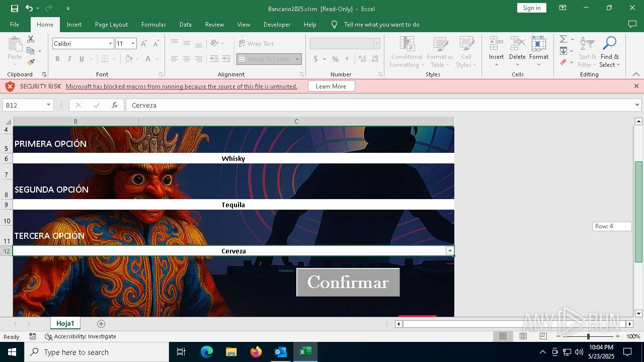Expand the formula bar
The width and height of the screenshot is (644, 362).
[637, 105]
